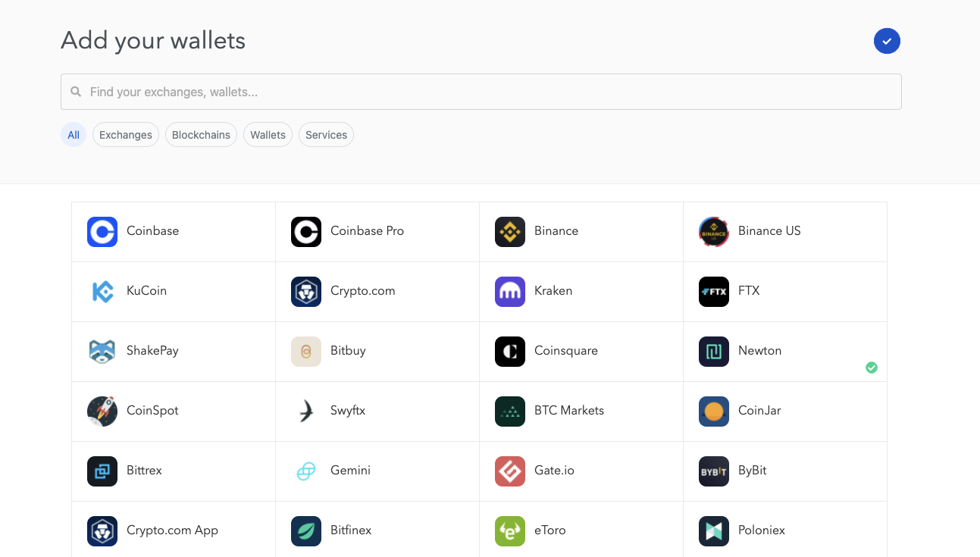This screenshot has width=980, height=557.
Task: Pick the Swyftx bird icon
Action: coord(306,411)
